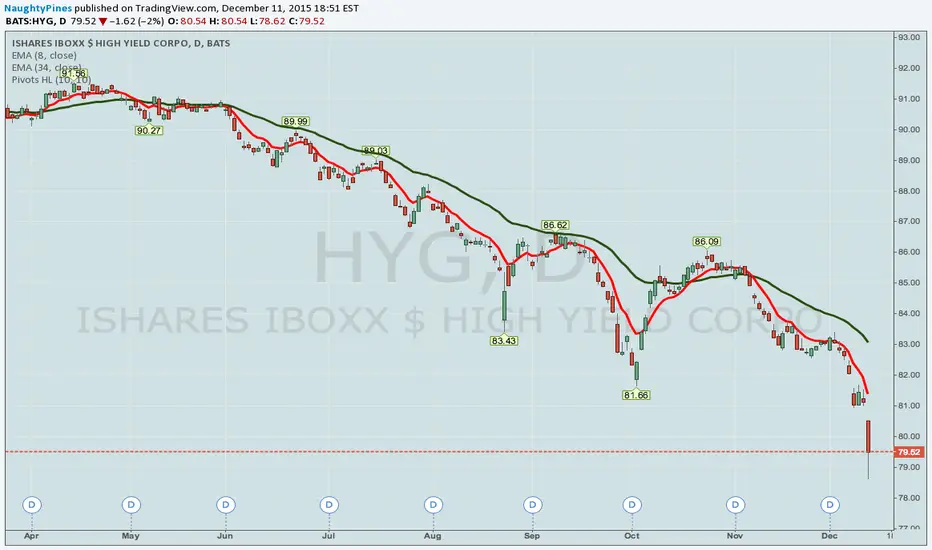Select the 79.52 current price tag on axis
This screenshot has height=550, width=932.
tap(909, 452)
